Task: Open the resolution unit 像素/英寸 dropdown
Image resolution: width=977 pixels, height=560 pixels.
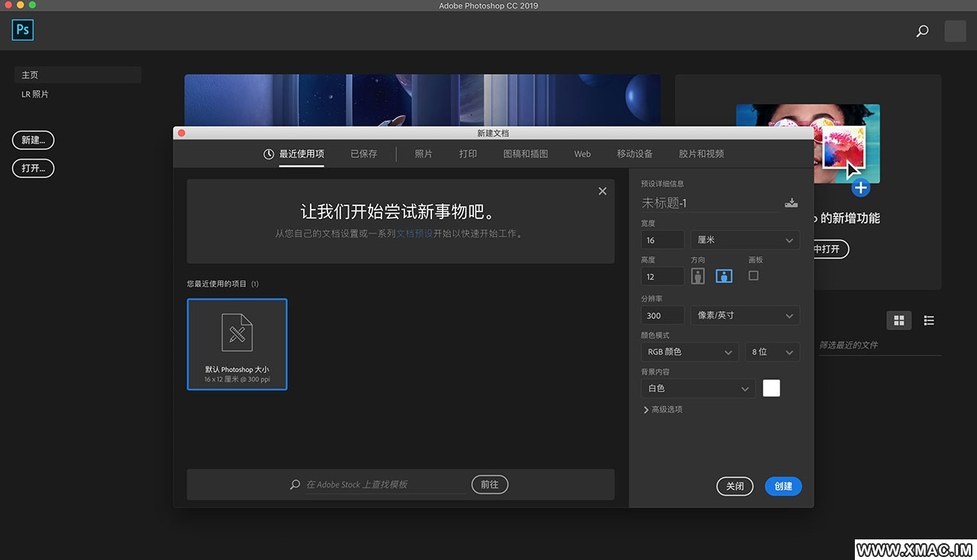Action: 744,316
